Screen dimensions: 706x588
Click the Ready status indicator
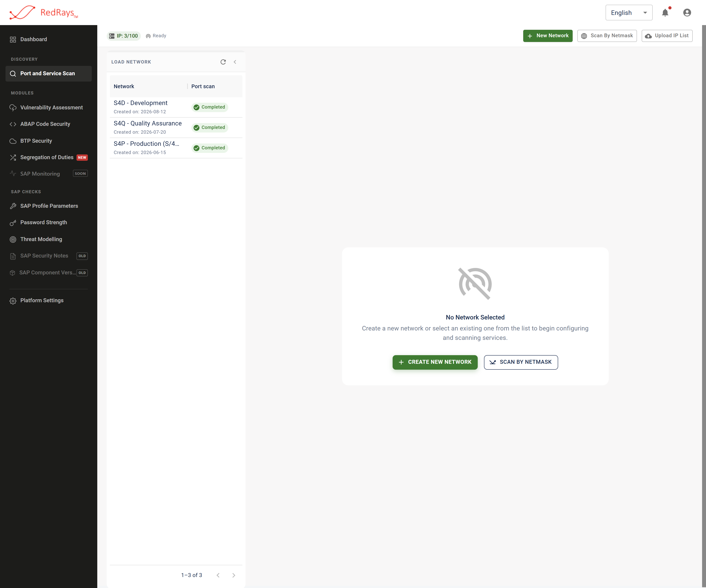click(156, 36)
